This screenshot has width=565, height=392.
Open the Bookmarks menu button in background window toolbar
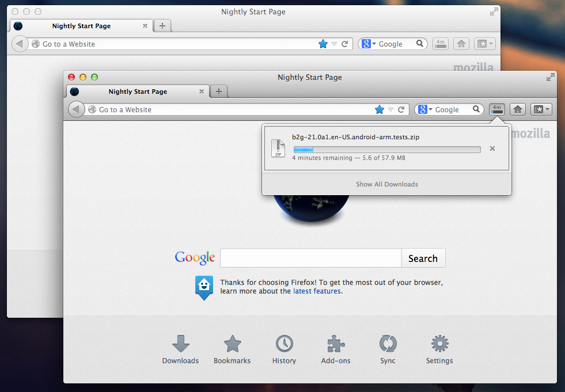coord(484,44)
